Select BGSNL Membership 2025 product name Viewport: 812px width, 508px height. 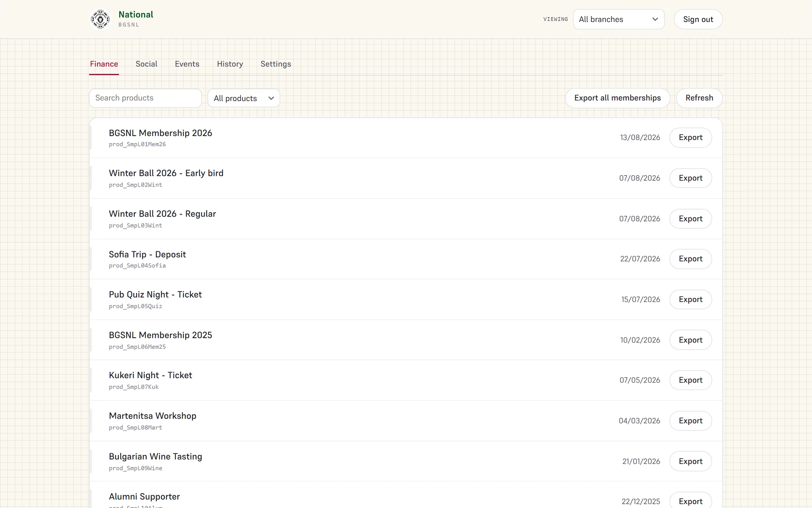click(160, 335)
